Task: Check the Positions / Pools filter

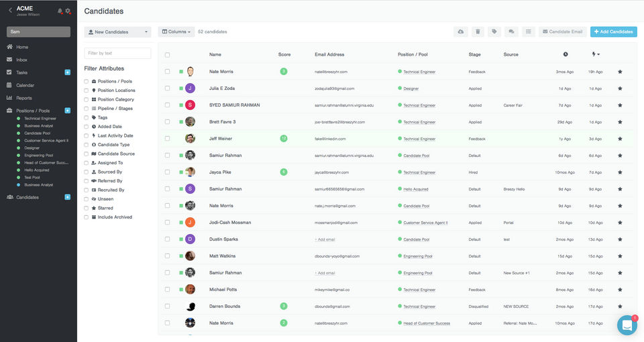Action: [x=87, y=81]
